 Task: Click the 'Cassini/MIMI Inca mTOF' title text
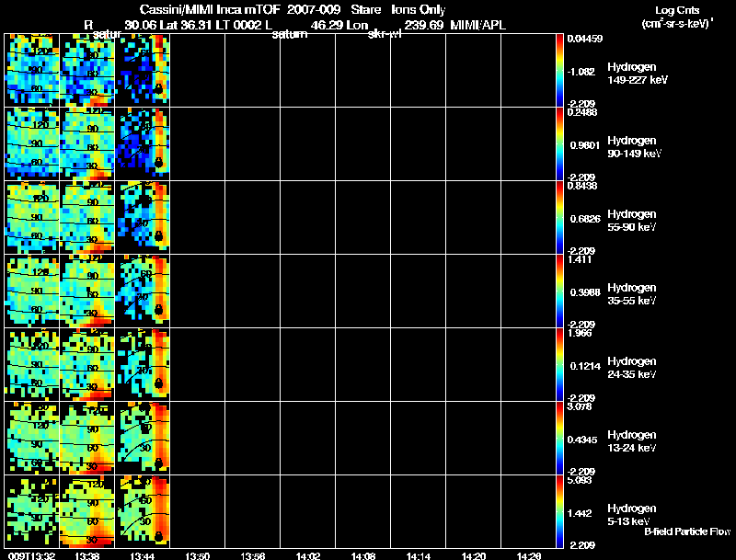210,10
